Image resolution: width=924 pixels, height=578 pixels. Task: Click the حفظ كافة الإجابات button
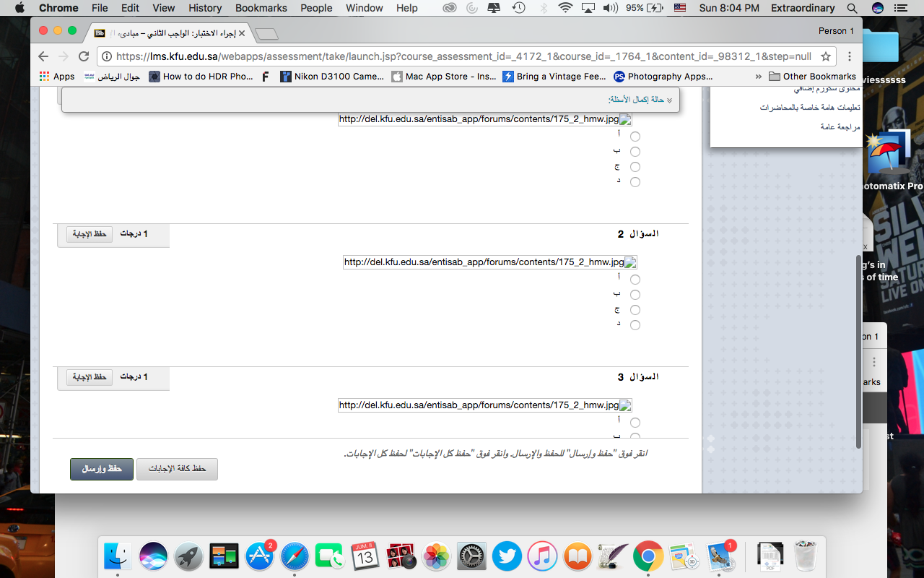tap(177, 469)
